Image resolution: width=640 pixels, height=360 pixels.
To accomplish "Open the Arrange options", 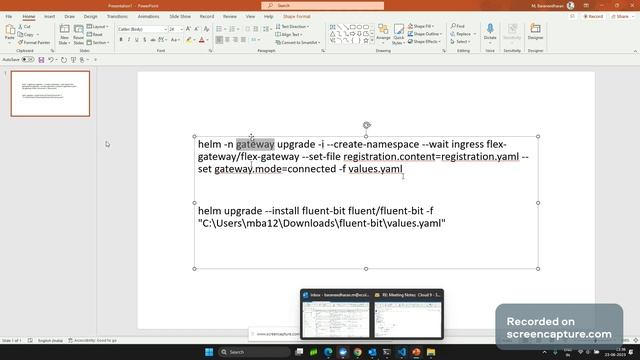I will [x=383, y=33].
